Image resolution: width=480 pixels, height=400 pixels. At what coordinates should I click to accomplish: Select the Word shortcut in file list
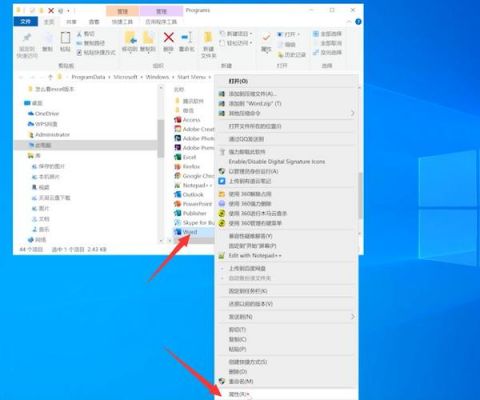click(186, 232)
